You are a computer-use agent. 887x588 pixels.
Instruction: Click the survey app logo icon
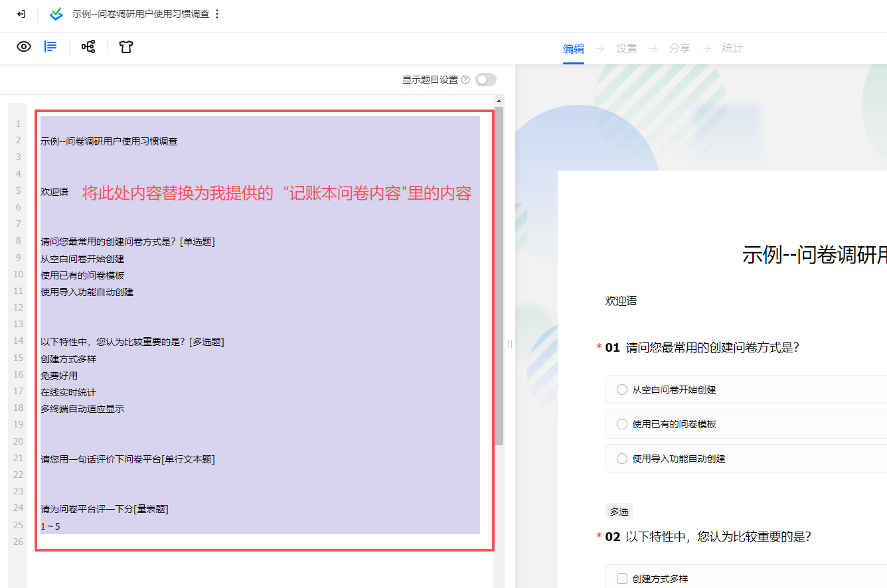point(57,14)
